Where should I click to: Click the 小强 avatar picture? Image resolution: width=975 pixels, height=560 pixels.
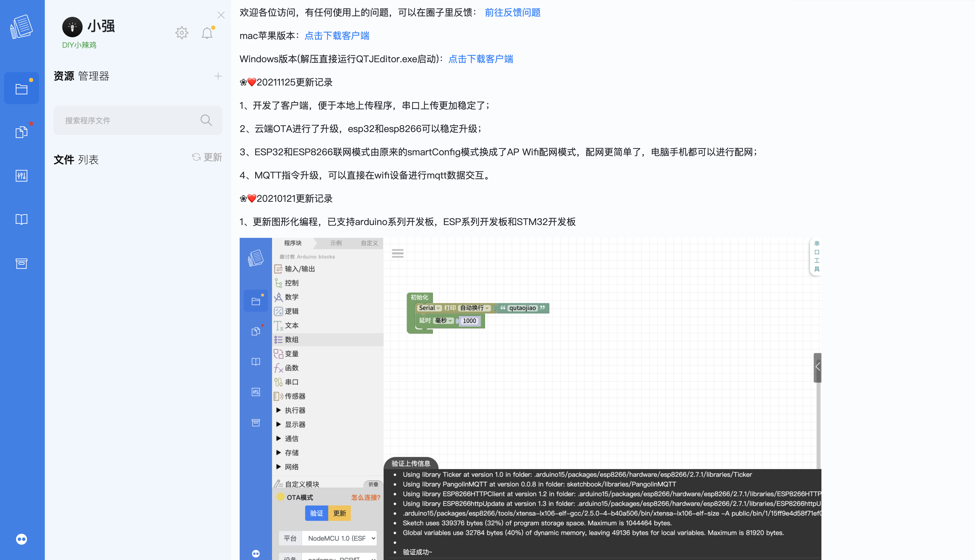click(72, 27)
